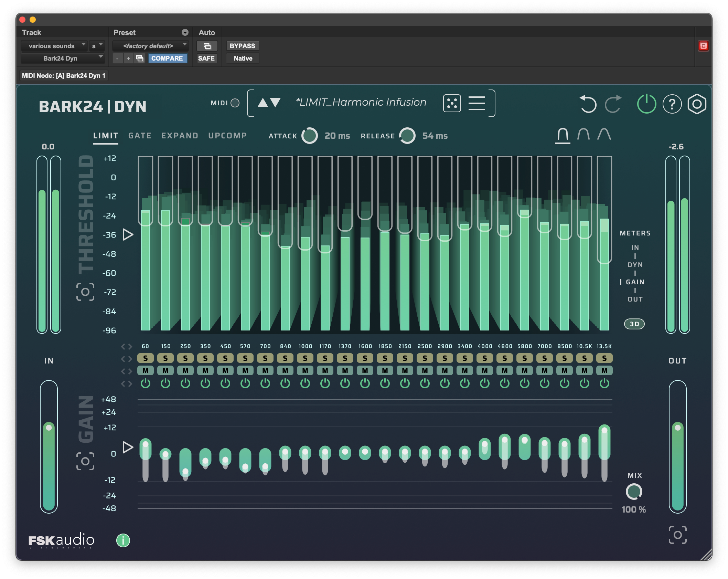Switch to the LIMIT tab
This screenshot has height=579, width=728.
click(106, 136)
